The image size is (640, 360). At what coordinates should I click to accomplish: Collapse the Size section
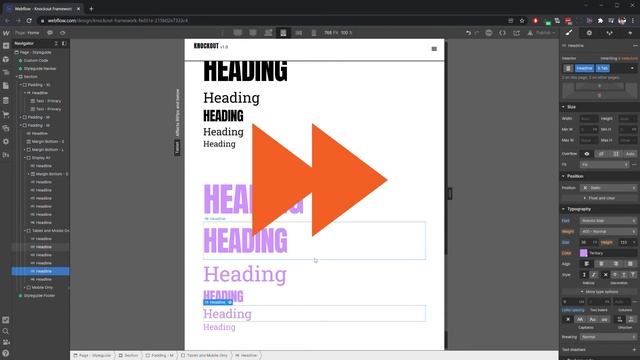(564, 107)
